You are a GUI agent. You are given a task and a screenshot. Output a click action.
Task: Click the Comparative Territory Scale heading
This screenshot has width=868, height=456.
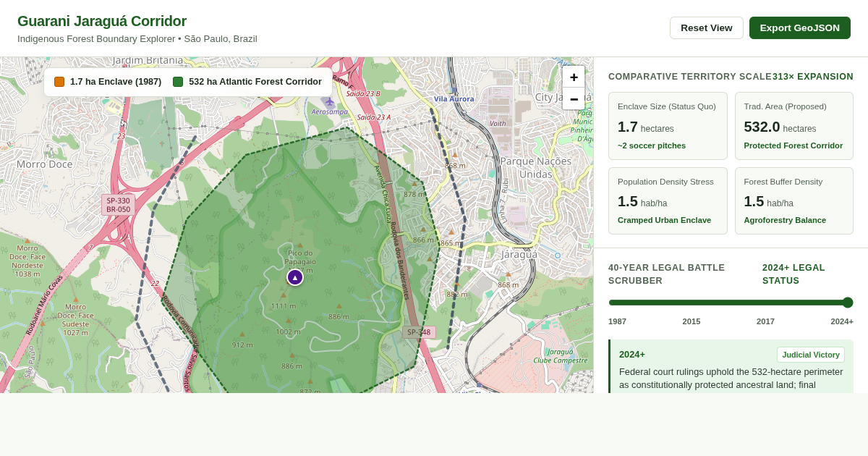(690, 77)
